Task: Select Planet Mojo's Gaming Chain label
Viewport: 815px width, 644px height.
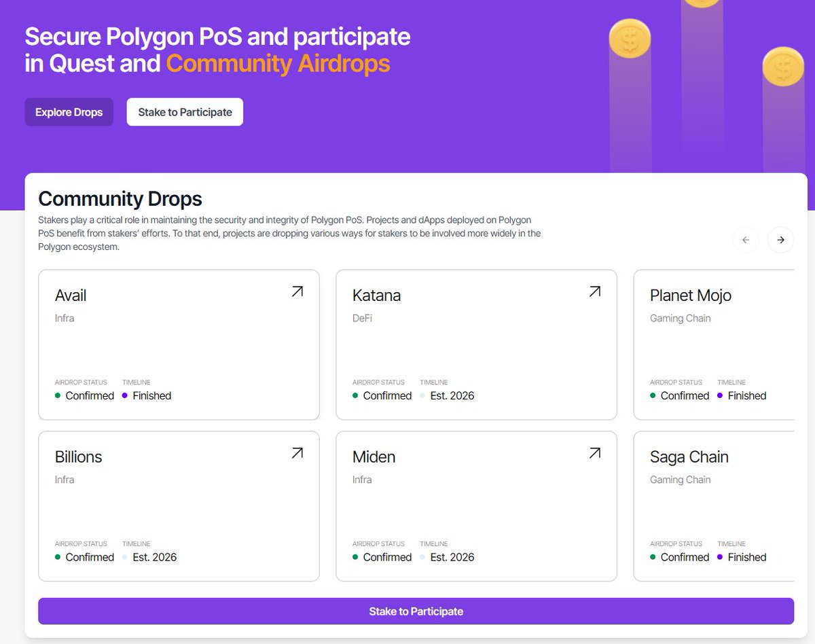Action: point(681,318)
